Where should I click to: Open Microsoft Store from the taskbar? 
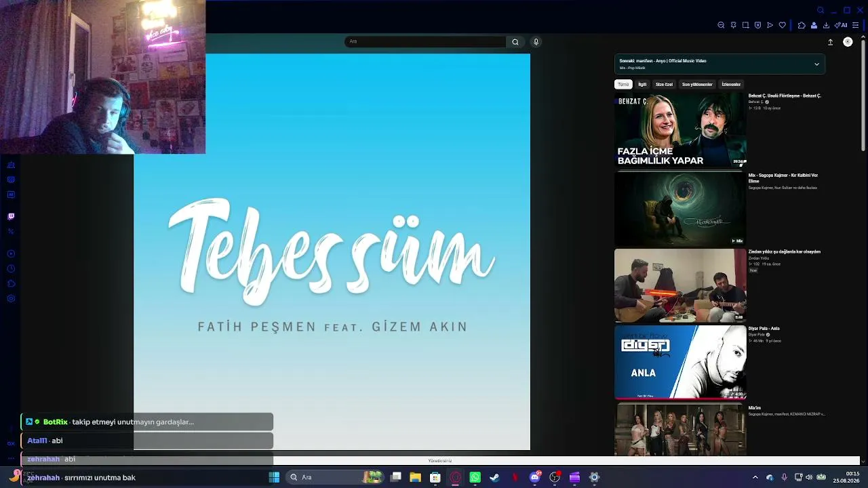pyautogui.click(x=435, y=477)
